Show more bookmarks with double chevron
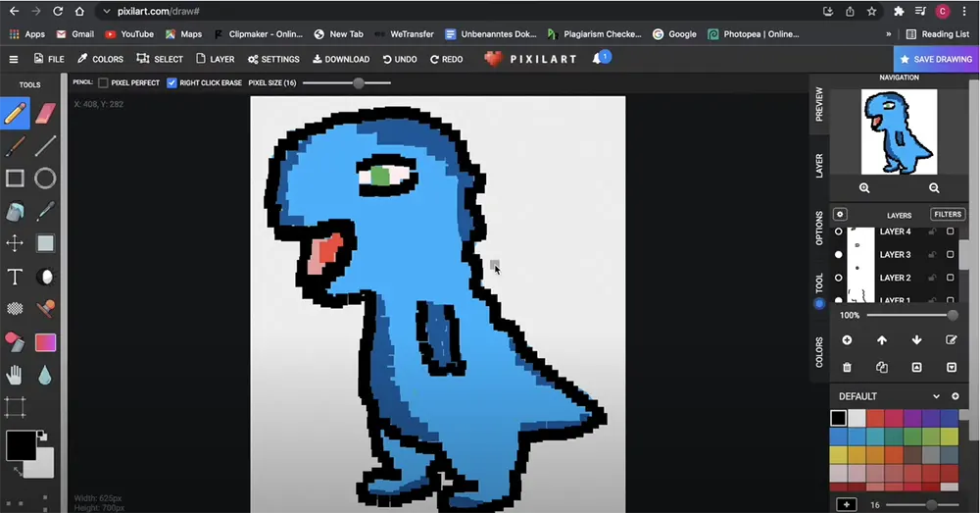The width and height of the screenshot is (980, 513). (888, 34)
